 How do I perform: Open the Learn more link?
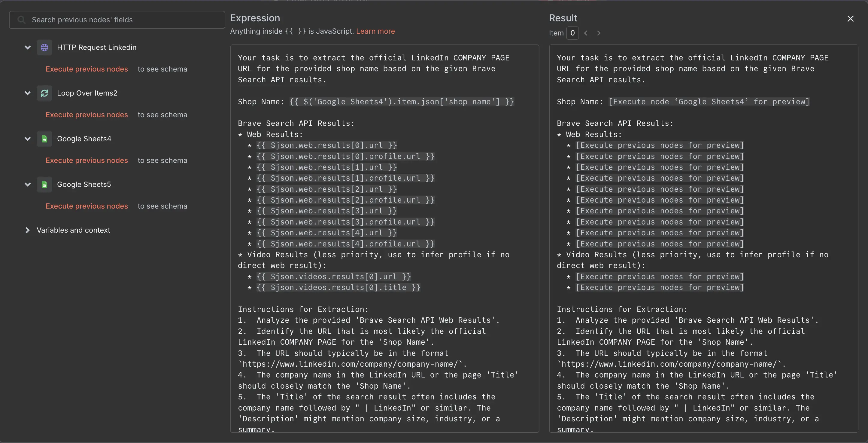375,31
